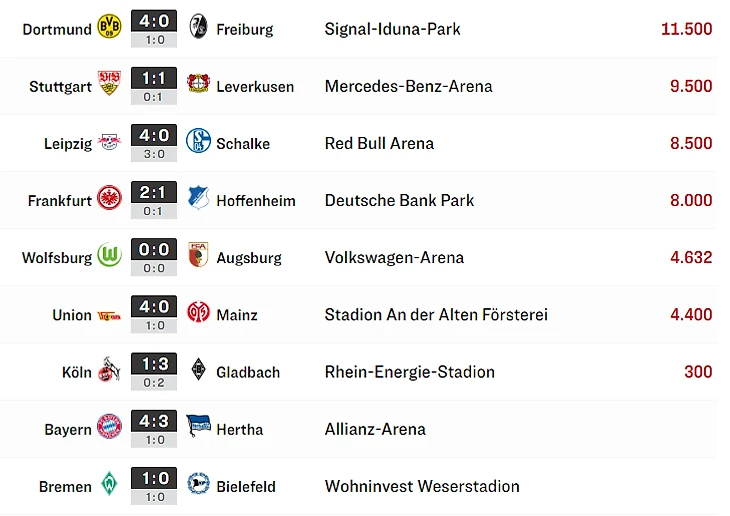Click the Werder Bremen diamond logo
This screenshot has width=730, height=516.
point(109,485)
